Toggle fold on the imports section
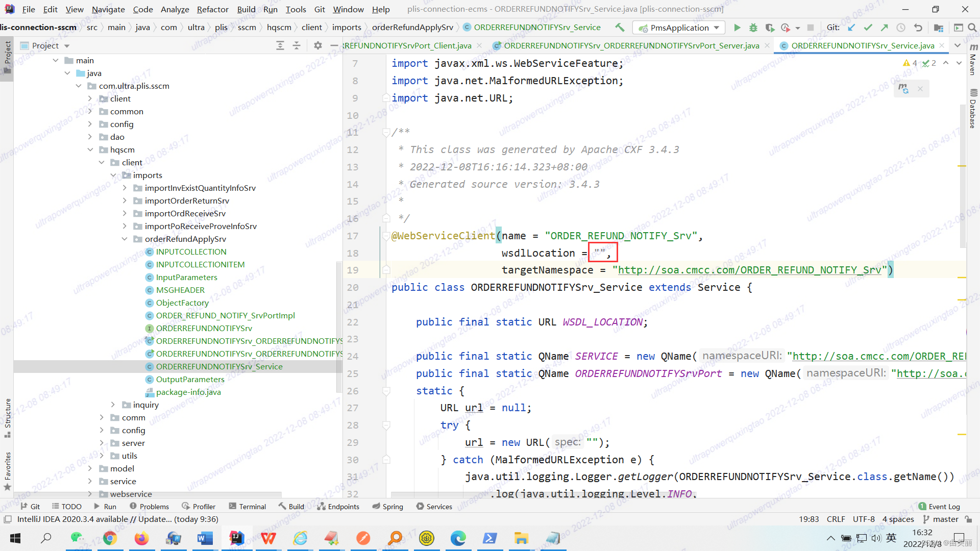This screenshot has width=980, height=551. coord(386,97)
